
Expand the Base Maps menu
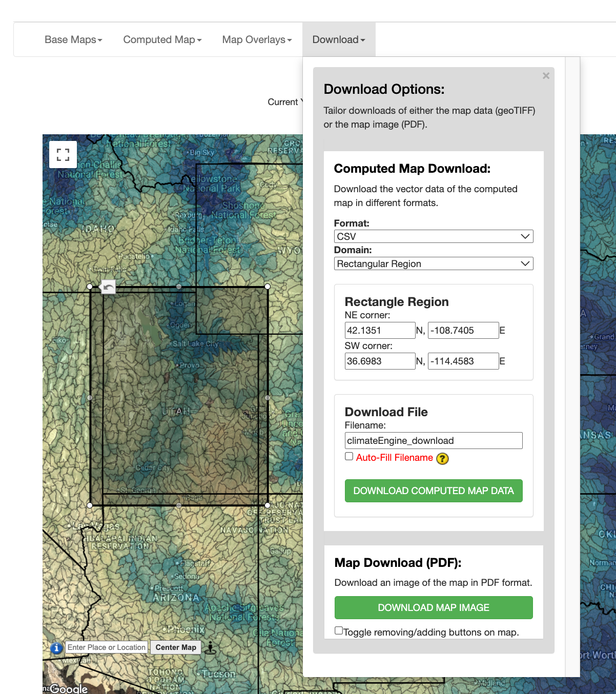pyautogui.click(x=73, y=39)
